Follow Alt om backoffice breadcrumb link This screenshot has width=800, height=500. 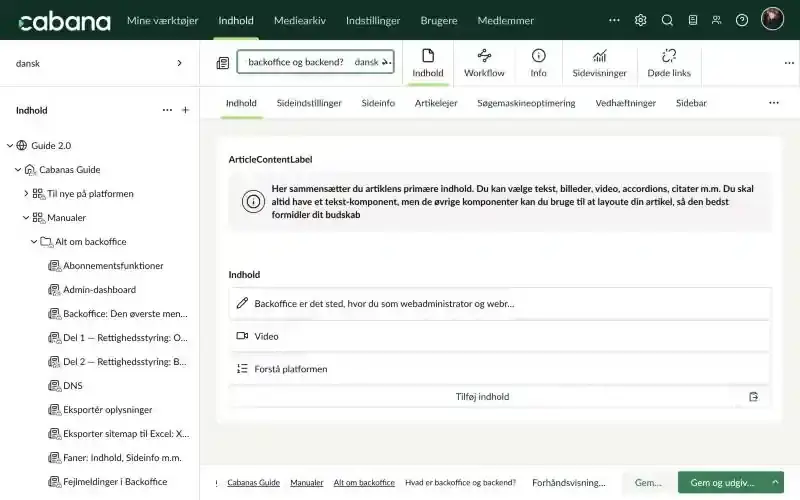pyautogui.click(x=364, y=482)
